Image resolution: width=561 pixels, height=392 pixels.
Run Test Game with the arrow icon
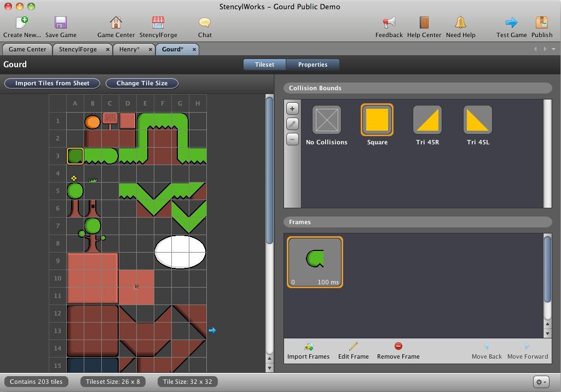tap(511, 22)
